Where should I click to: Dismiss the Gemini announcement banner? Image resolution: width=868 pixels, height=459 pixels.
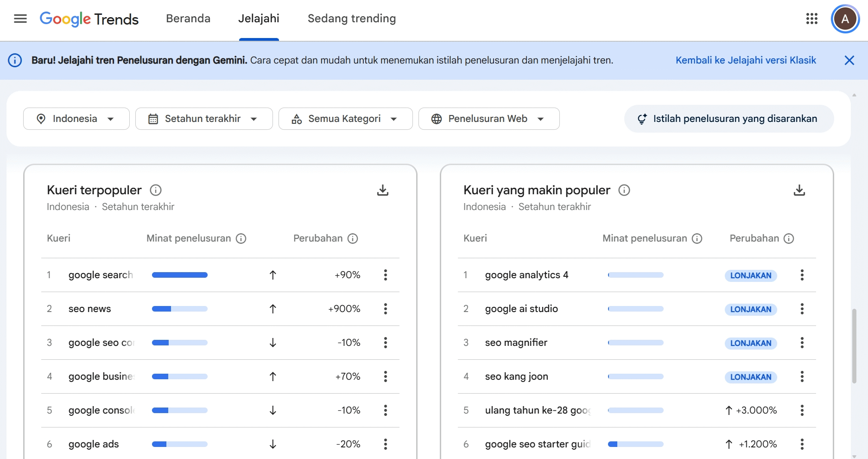click(x=849, y=60)
